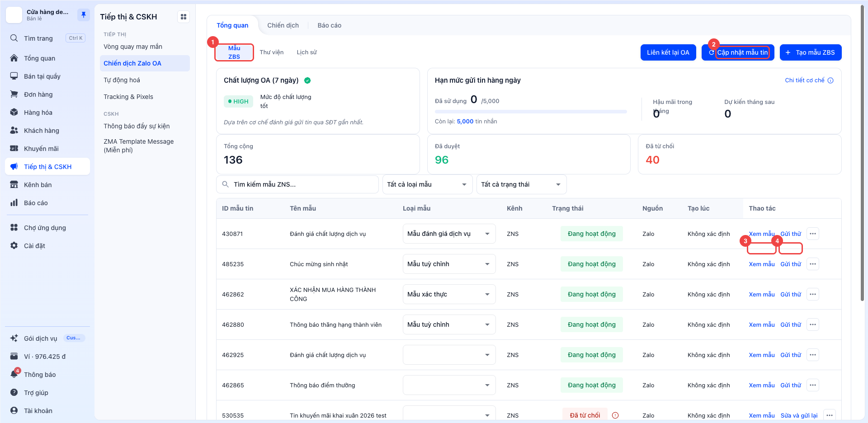
Task: Click Sửa và gửi lại on row 530535
Action: (799, 415)
